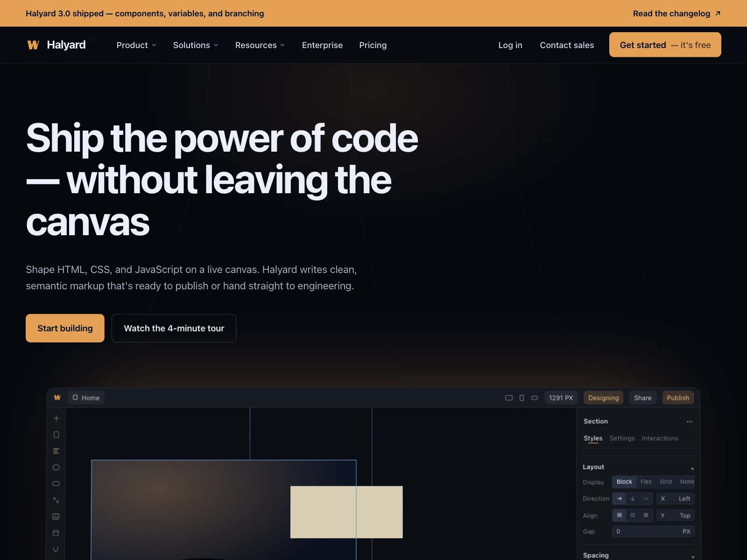The height and width of the screenshot is (560, 747).
Task: Click the Get started button
Action: click(x=665, y=45)
